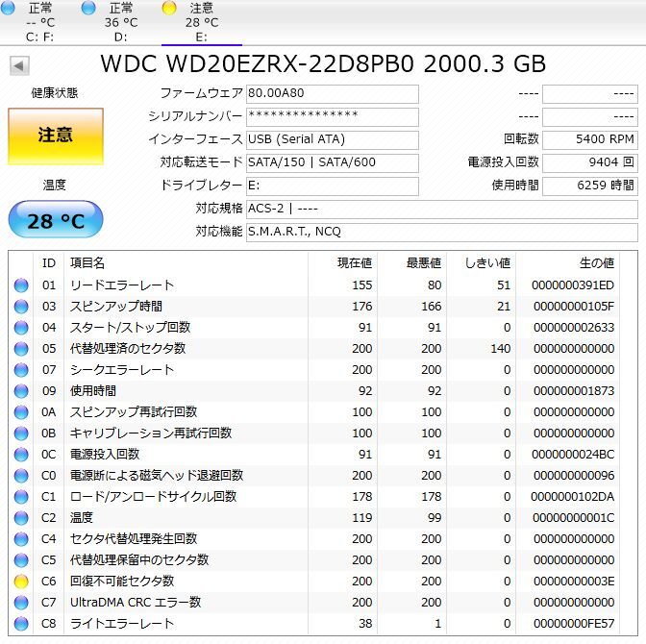This screenshot has width=646, height=644.
Task: Select the E: drive 28 °C tab
Action: 202,22
